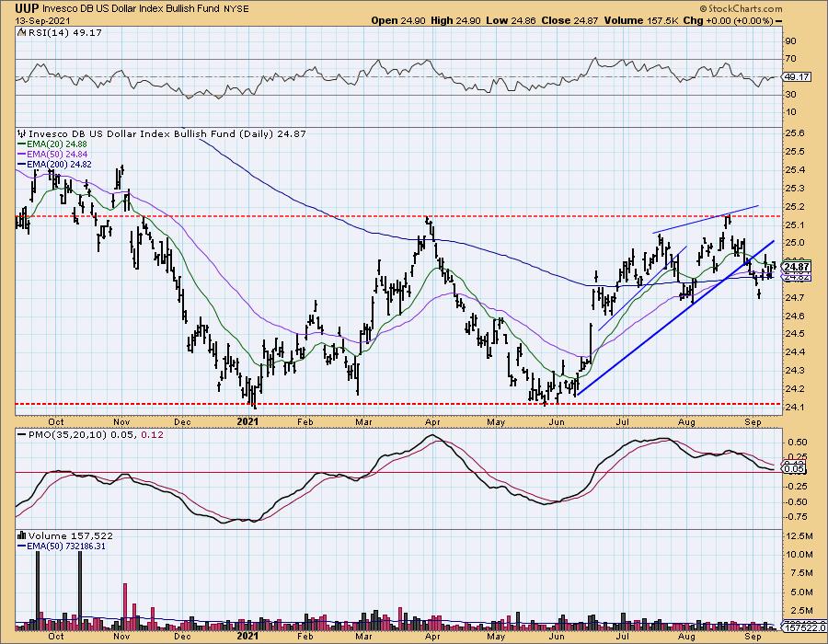Select the Close 24.87 value
The image size is (828, 644).
[x=568, y=20]
